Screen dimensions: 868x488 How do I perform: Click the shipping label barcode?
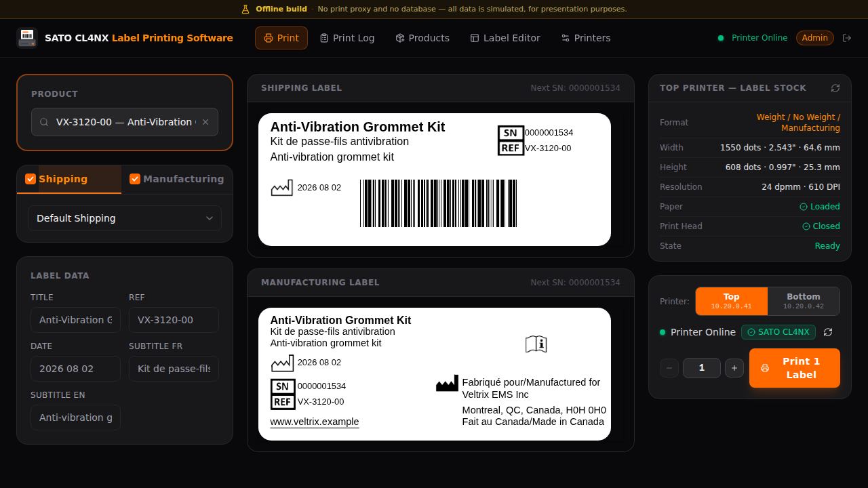pyautogui.click(x=439, y=203)
